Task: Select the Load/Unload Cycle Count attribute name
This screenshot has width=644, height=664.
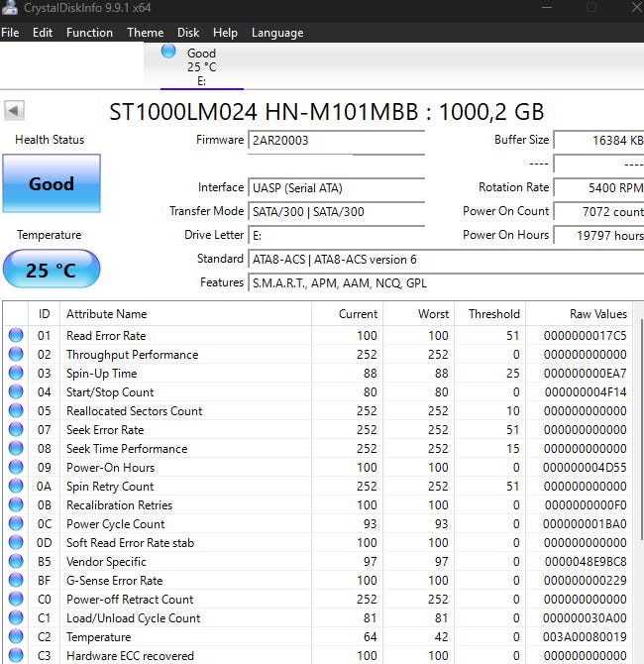Action: 134,617
